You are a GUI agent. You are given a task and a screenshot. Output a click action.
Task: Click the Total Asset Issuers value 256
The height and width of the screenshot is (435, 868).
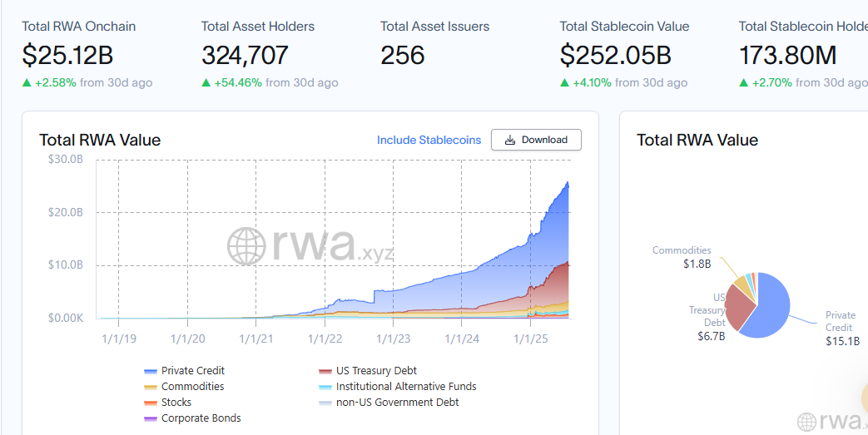(403, 56)
